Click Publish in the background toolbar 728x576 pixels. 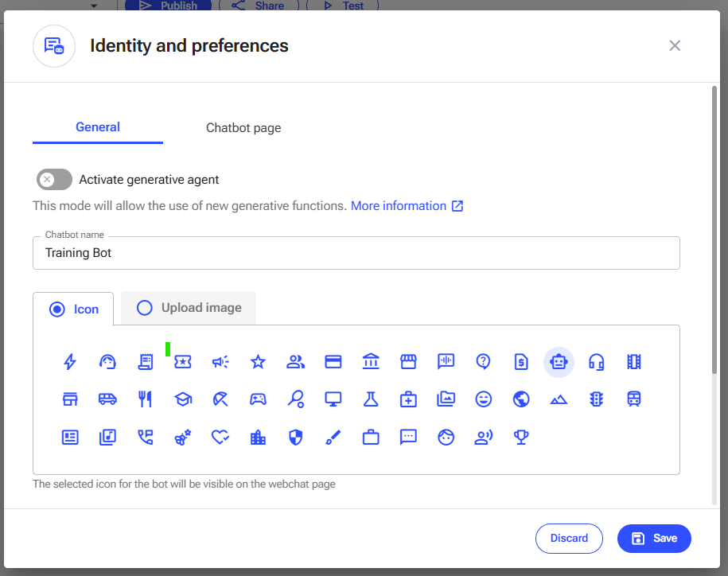click(168, 6)
